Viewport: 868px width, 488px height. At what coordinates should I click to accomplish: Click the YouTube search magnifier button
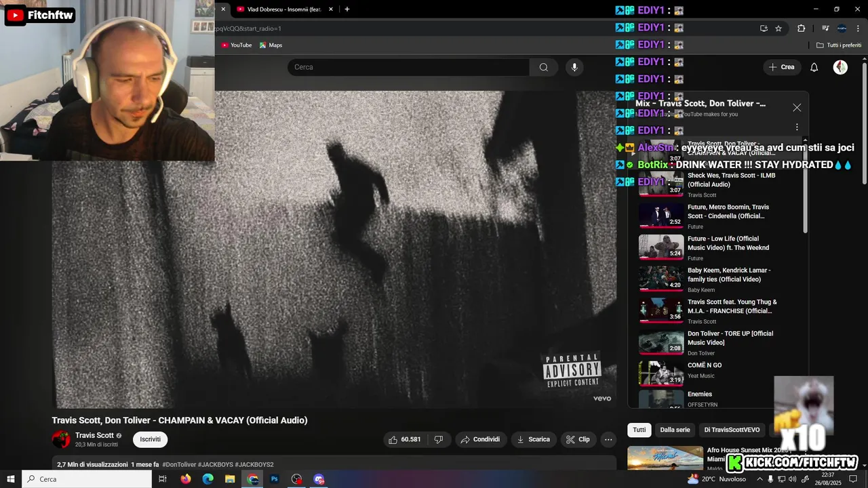coord(543,67)
